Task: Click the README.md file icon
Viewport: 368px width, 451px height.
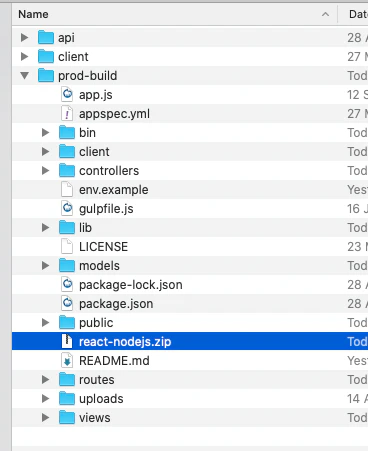Action: [x=67, y=361]
